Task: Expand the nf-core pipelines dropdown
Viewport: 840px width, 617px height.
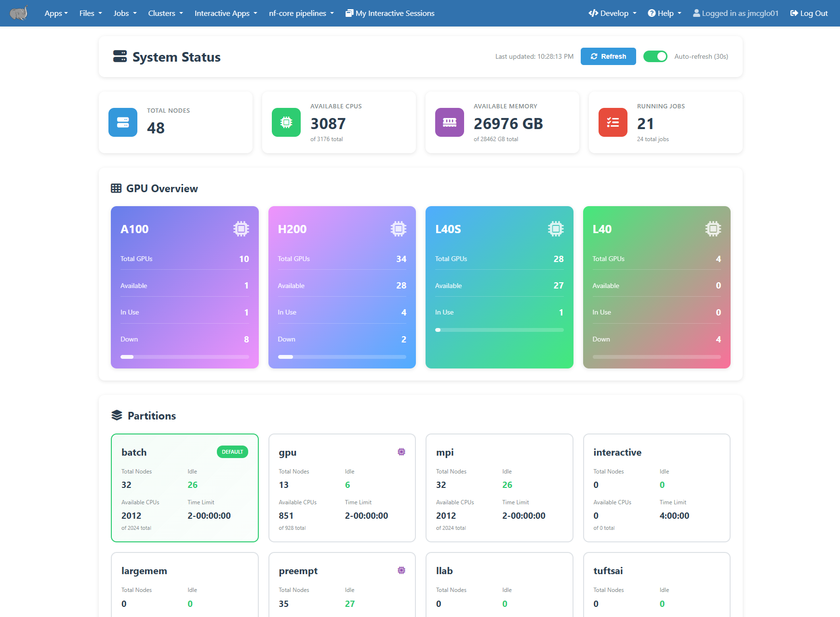Action: tap(301, 13)
